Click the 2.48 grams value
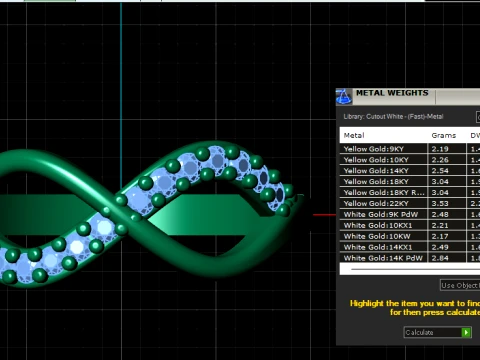This screenshot has width=480, height=360. click(x=440, y=214)
